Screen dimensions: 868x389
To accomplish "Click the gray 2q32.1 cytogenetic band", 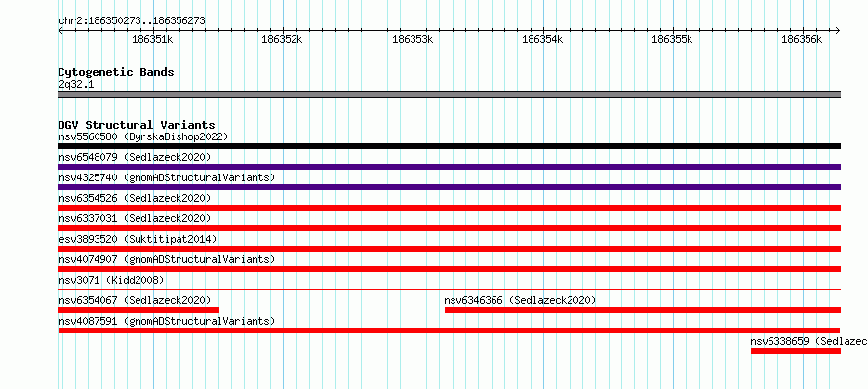I will coord(449,95).
